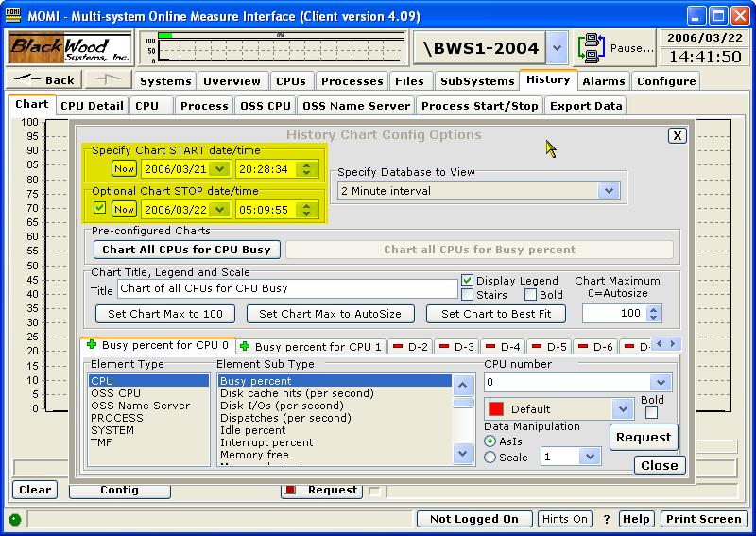This screenshot has width=756, height=536.
Task: Click the Print Screen button
Action: click(x=703, y=519)
